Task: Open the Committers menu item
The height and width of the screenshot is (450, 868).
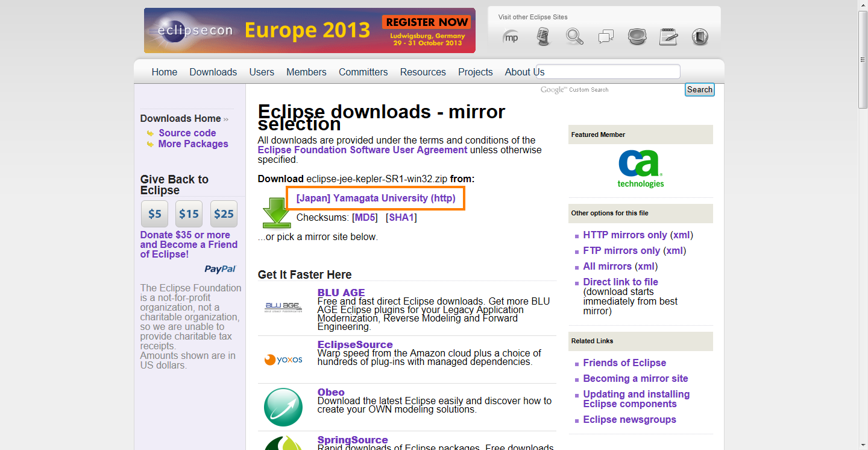Action: pos(363,72)
